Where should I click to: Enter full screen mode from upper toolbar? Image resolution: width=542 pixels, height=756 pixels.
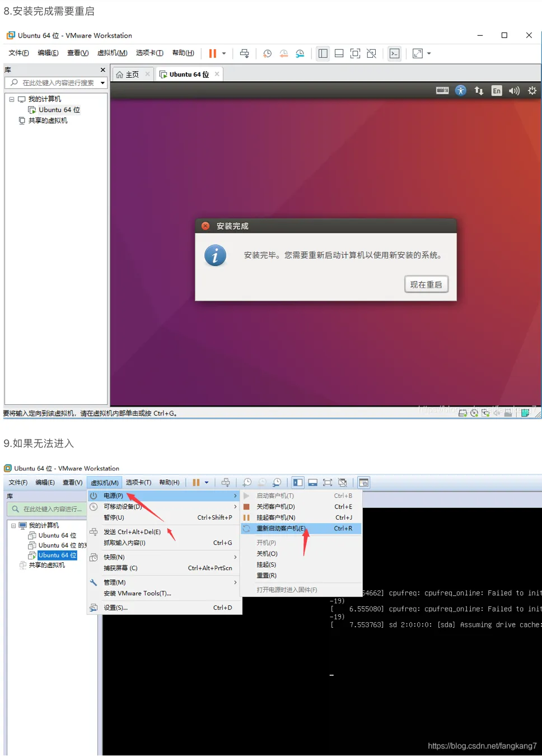point(355,53)
